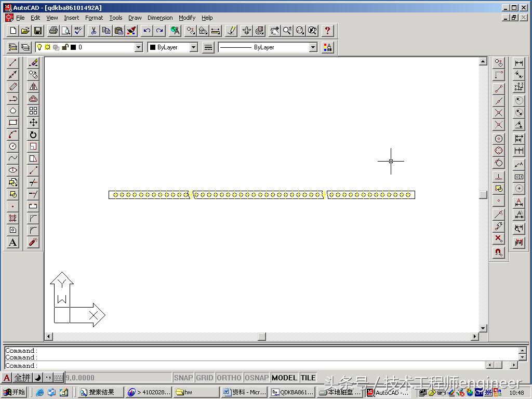Screen dimensions: 532x399
Task: Click into the Command line input
Action: (x=244, y=365)
